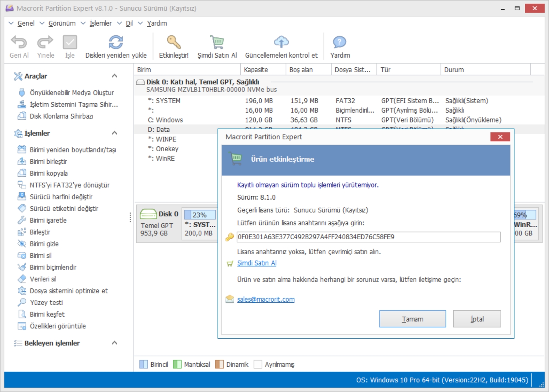Click the Geri Al undo arrow icon
Viewport: 549px width, 392px height.
coord(19,42)
